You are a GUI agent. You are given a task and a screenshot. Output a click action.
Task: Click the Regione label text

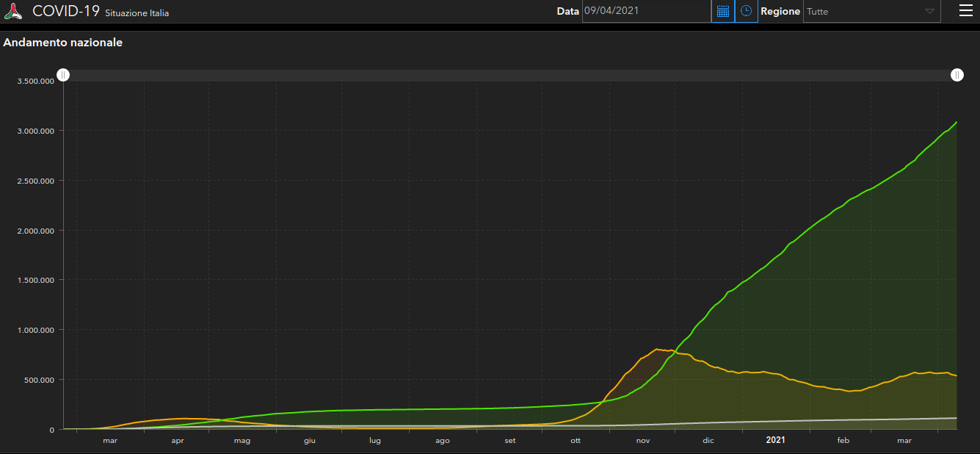tap(780, 12)
